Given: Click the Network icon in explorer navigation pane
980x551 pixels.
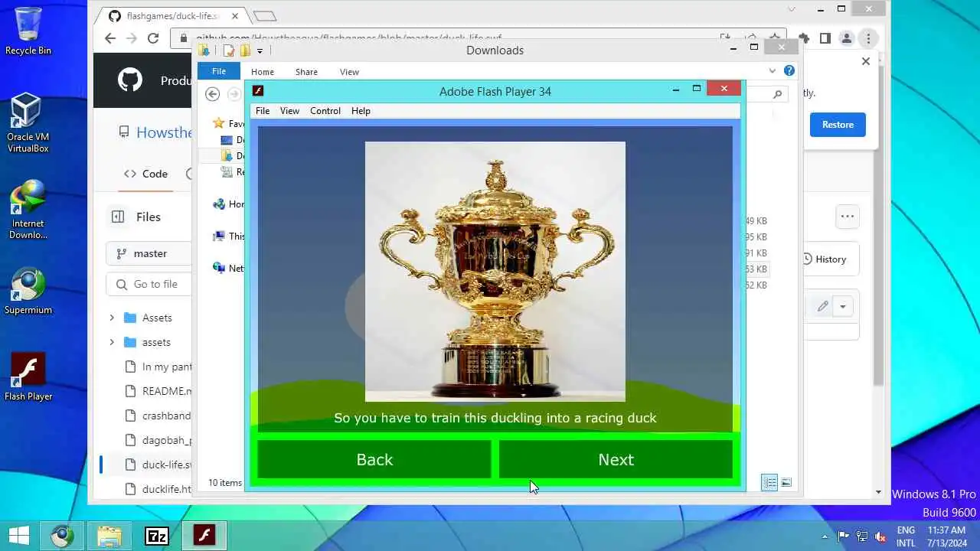Looking at the screenshot, I should (x=219, y=268).
